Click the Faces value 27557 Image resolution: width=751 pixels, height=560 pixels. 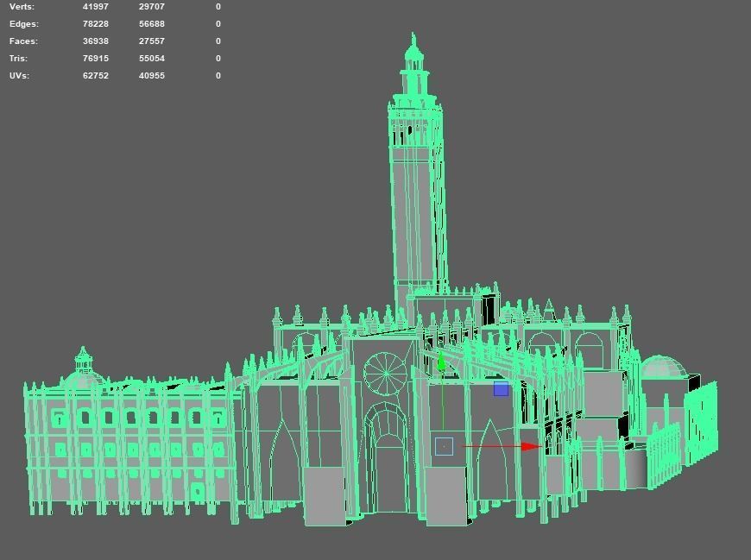tap(151, 41)
